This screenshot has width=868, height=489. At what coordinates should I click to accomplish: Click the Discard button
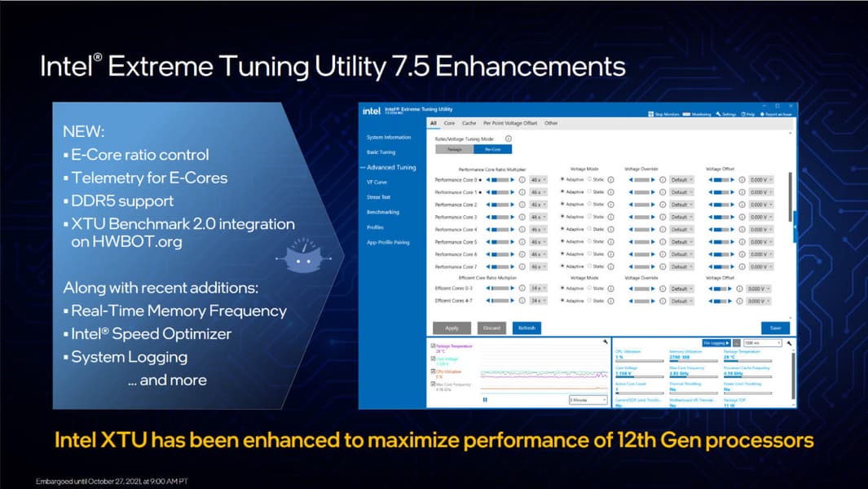491,328
